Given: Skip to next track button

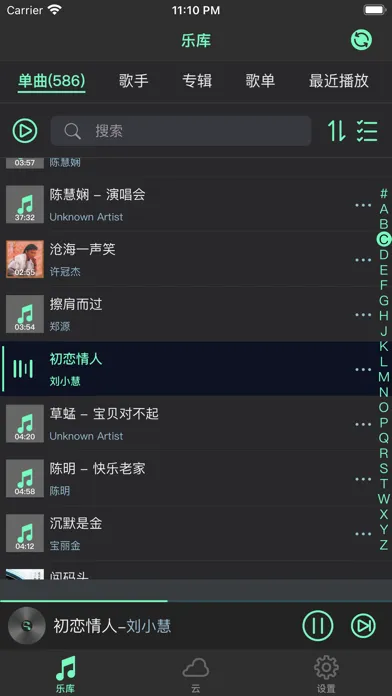Looking at the screenshot, I should [x=363, y=626].
